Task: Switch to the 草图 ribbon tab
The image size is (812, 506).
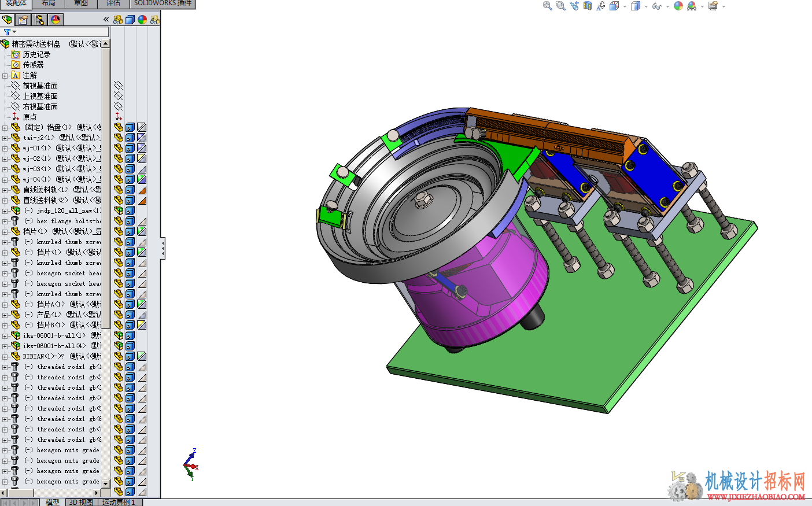Action: [x=81, y=3]
